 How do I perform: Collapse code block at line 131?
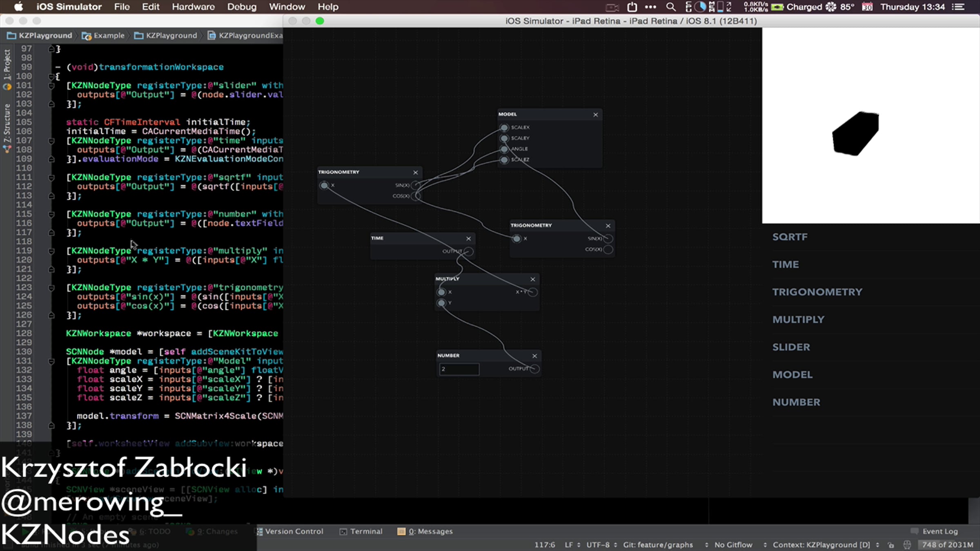(x=51, y=361)
